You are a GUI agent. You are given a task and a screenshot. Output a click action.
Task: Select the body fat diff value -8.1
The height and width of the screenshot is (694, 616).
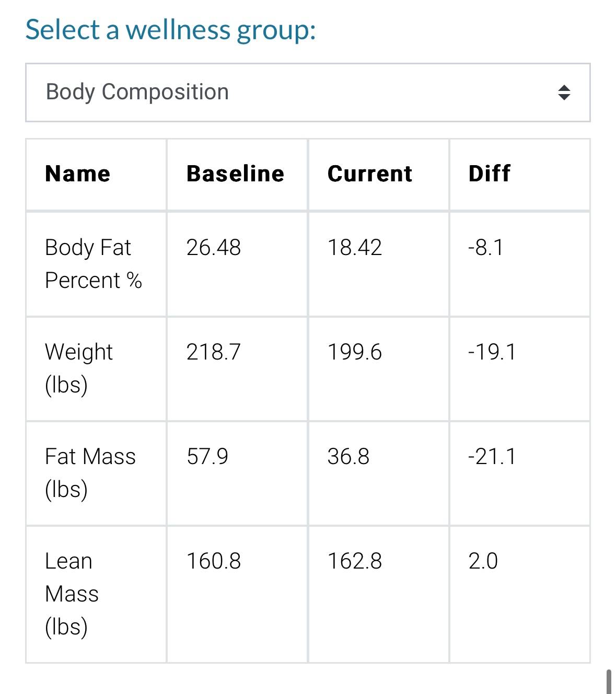pyautogui.click(x=486, y=247)
